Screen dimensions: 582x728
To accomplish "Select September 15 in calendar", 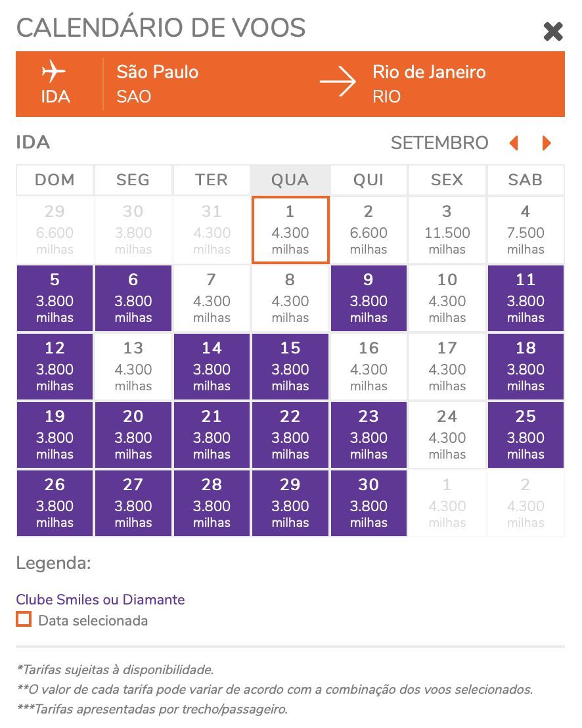I will point(290,367).
